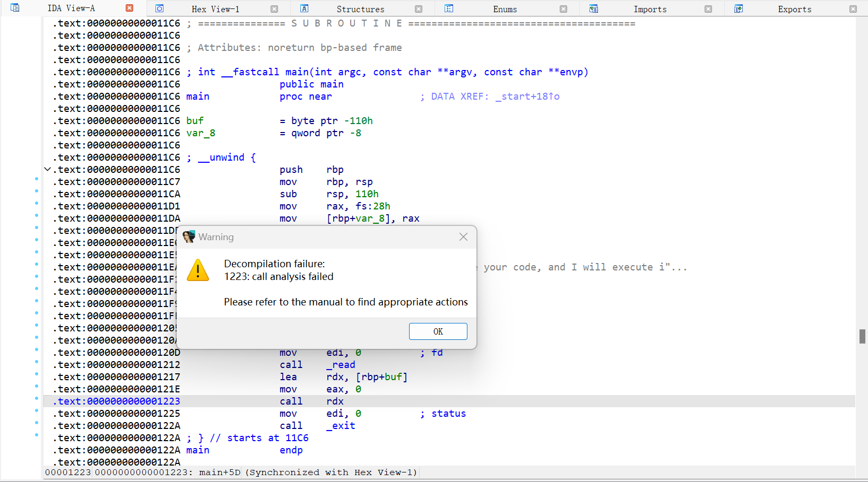The image size is (868, 482).
Task: Collapse the main function at push rbp
Action: pos(47,170)
